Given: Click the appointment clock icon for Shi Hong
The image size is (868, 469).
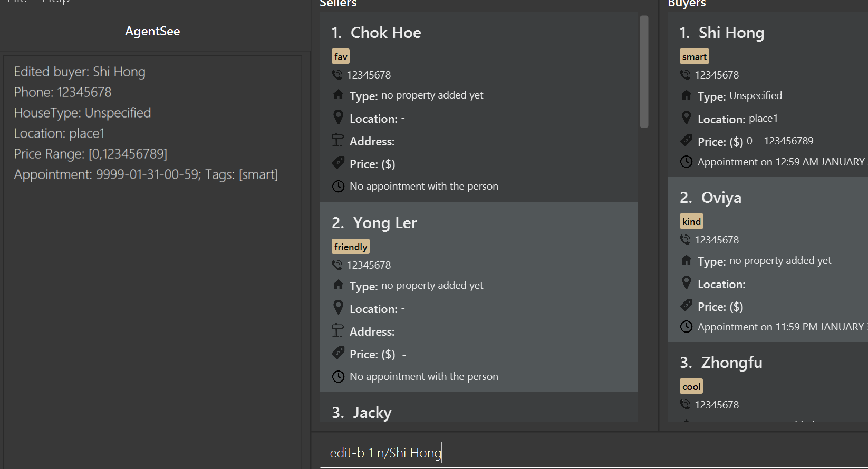Looking at the screenshot, I should [686, 161].
